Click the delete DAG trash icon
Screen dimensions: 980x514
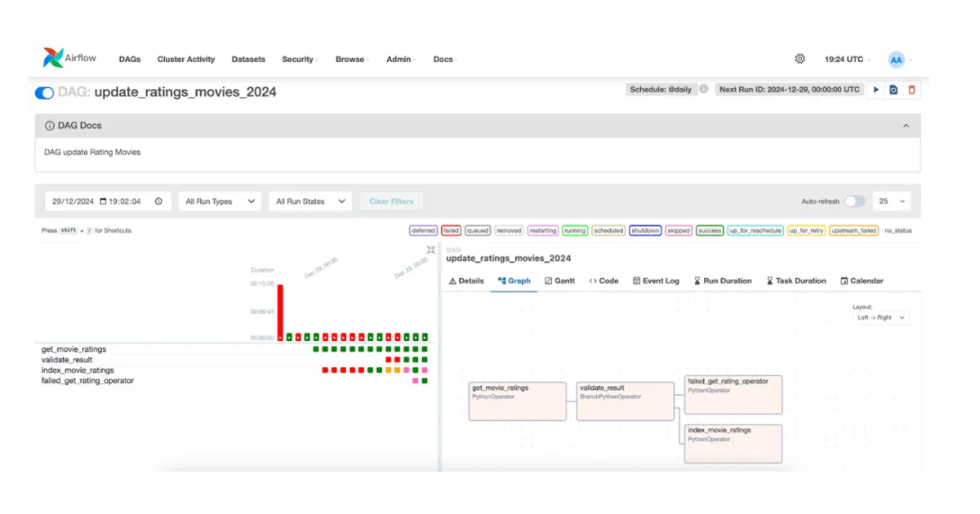pyautogui.click(x=911, y=90)
